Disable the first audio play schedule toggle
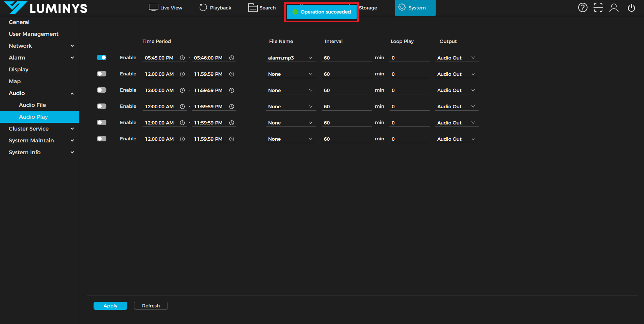The width and height of the screenshot is (644, 324). [x=102, y=57]
